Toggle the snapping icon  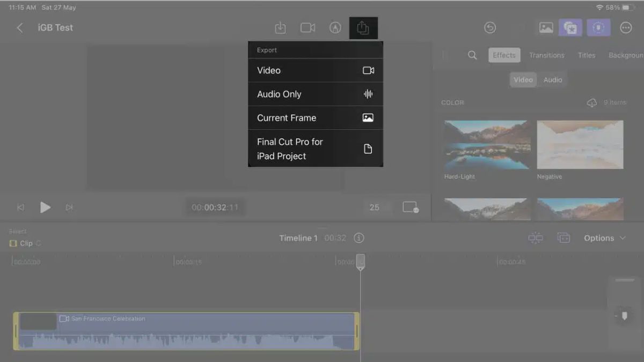tap(536, 238)
